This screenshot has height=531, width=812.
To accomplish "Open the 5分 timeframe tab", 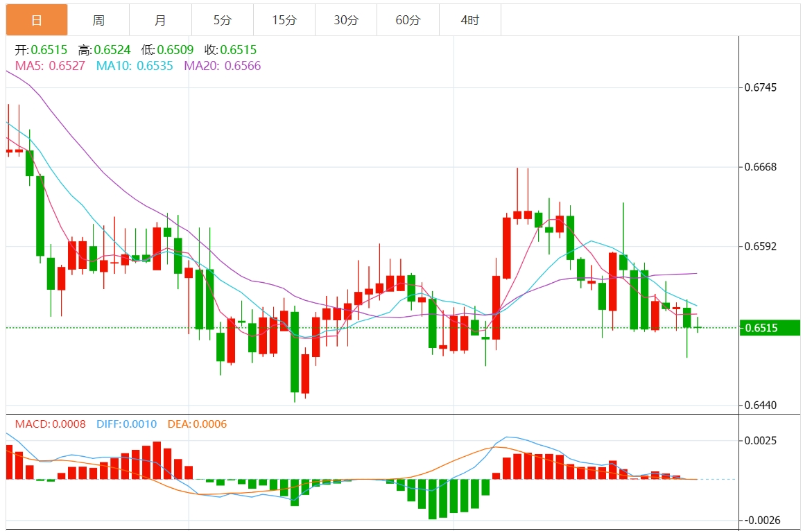I will (222, 20).
